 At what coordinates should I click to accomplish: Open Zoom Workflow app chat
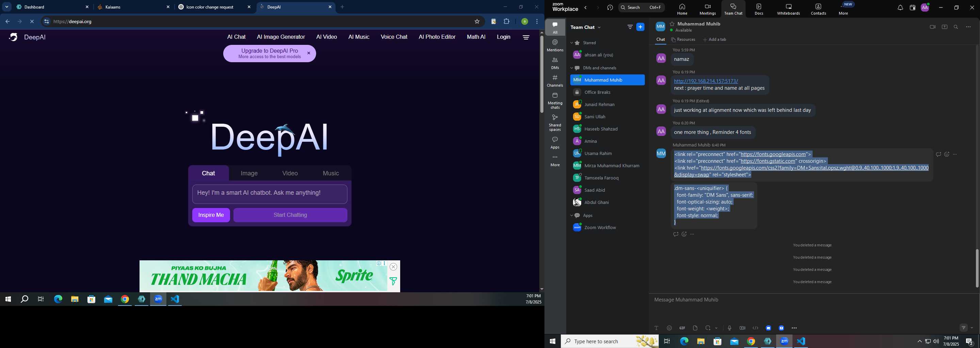[x=607, y=228]
